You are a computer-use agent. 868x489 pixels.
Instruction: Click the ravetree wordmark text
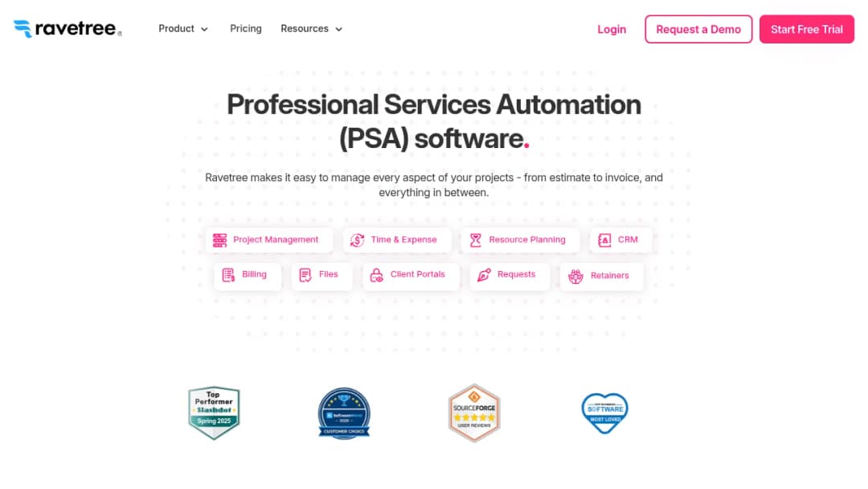point(76,28)
